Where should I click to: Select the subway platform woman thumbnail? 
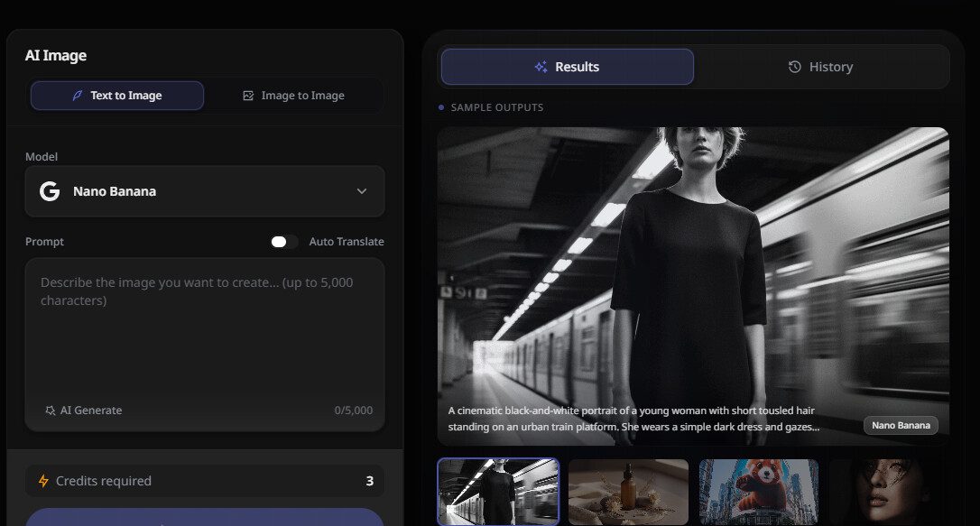pos(498,492)
